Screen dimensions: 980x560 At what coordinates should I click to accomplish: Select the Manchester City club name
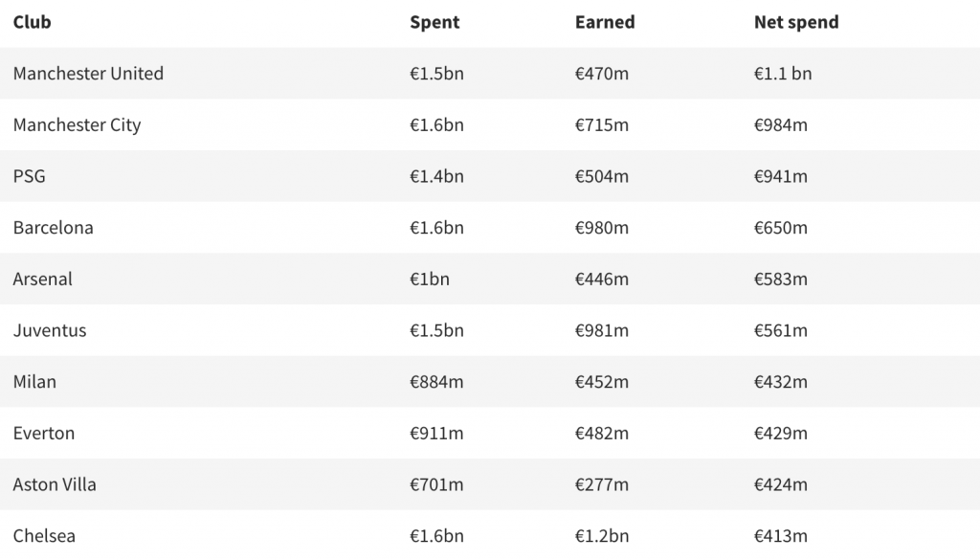(x=77, y=124)
